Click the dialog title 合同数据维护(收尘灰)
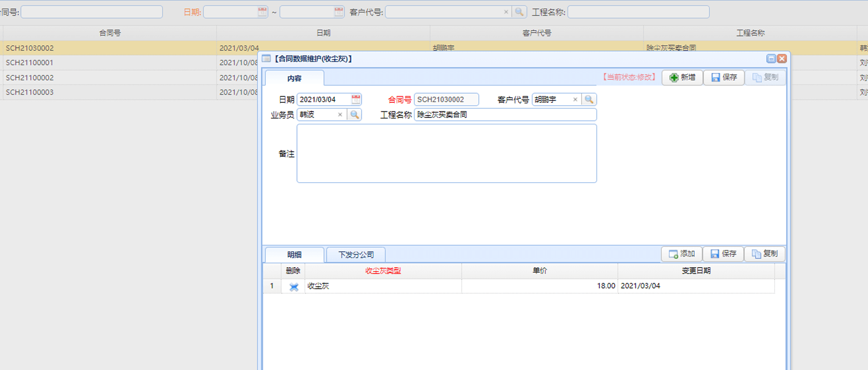This screenshot has width=868, height=370. (313, 59)
